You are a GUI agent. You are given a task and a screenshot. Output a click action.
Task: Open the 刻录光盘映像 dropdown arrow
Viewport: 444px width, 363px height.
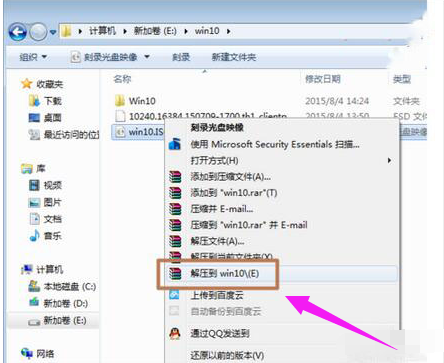[x=147, y=57]
